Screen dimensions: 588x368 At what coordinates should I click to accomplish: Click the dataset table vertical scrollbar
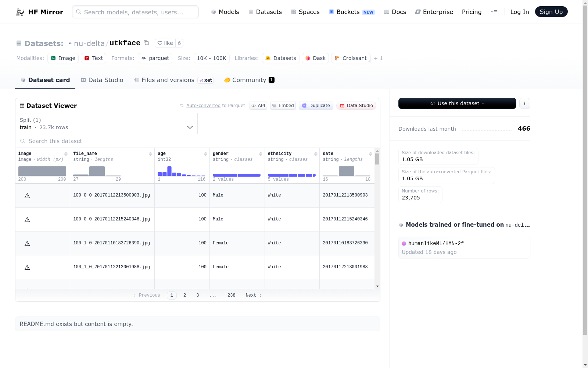[377, 159]
